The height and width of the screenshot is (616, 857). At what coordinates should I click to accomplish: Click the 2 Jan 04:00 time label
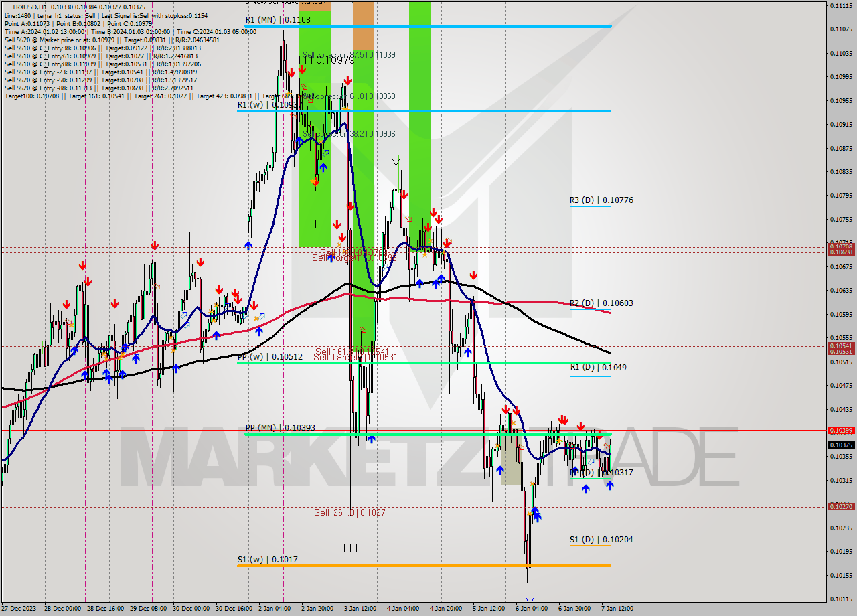click(275, 609)
